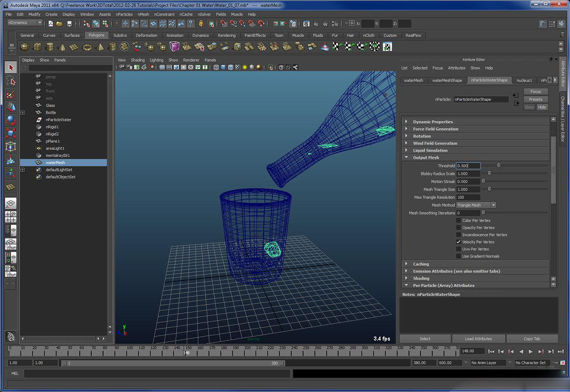
Task: Click Load Attributes button
Action: coord(478,339)
